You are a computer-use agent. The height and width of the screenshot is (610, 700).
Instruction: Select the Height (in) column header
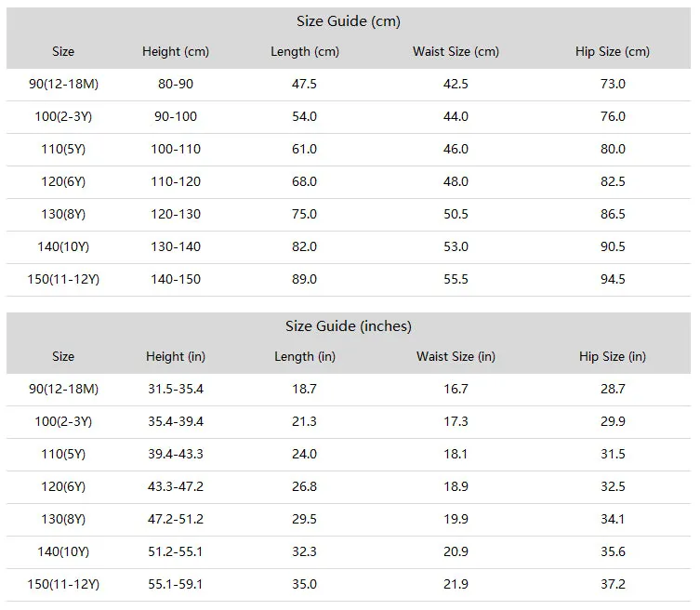[x=176, y=356]
